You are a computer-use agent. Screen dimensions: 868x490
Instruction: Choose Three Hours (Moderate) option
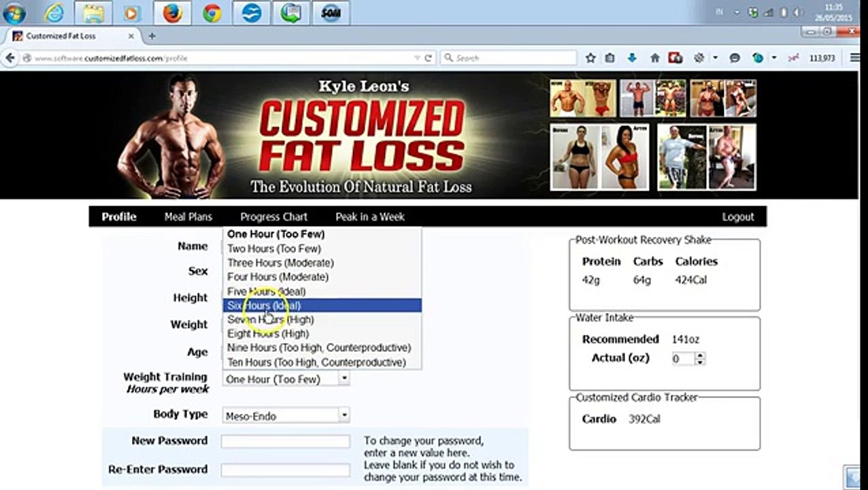coord(322,263)
